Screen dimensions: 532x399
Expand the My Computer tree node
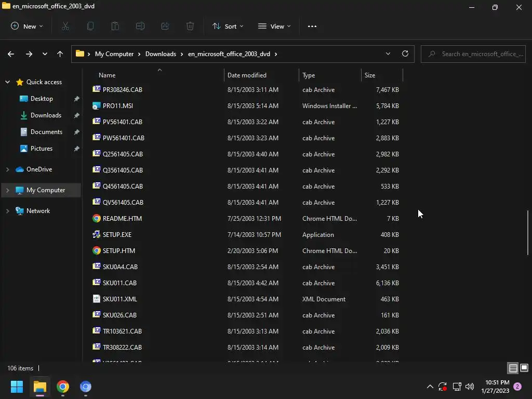7,190
